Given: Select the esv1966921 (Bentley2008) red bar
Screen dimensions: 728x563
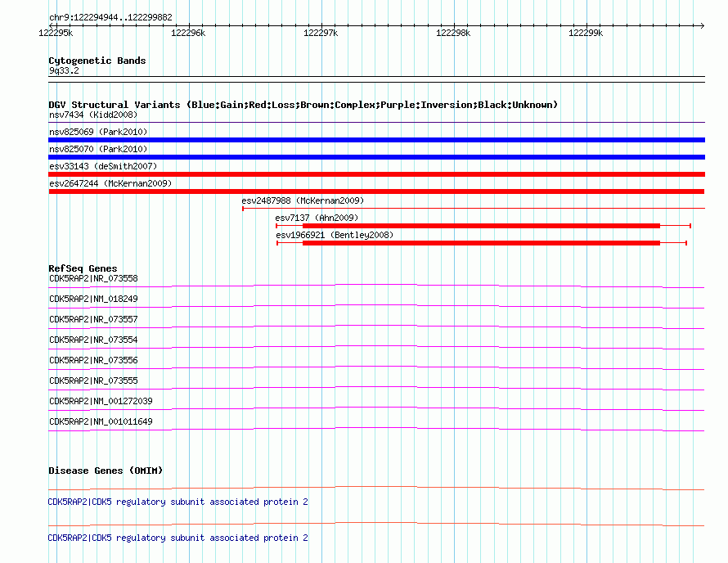Looking at the screenshot, I should (x=482, y=243).
